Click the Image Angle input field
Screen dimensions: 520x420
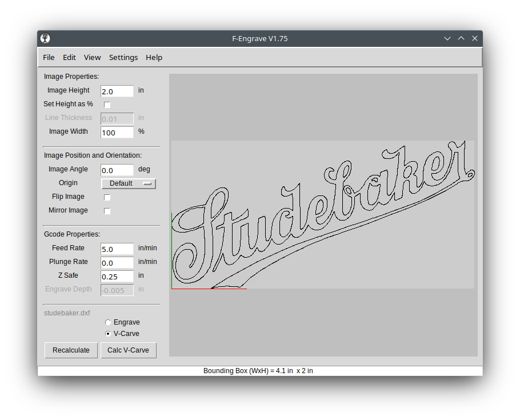pyautogui.click(x=117, y=170)
